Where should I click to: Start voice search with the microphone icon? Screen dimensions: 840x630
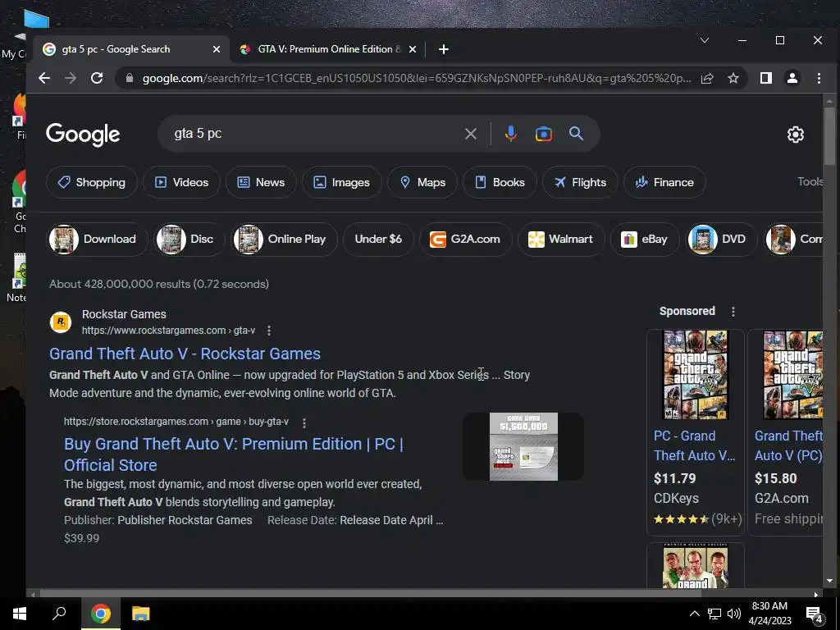pos(510,134)
